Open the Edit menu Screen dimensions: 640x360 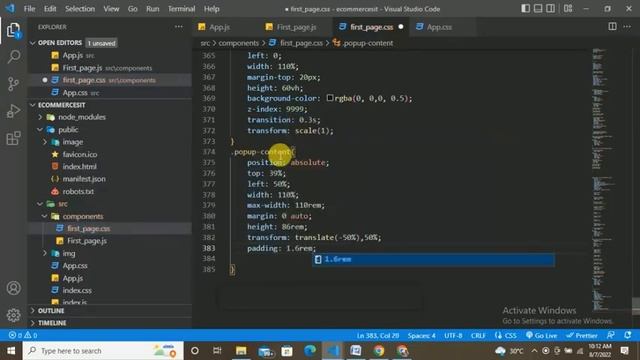pyautogui.click(x=50, y=9)
